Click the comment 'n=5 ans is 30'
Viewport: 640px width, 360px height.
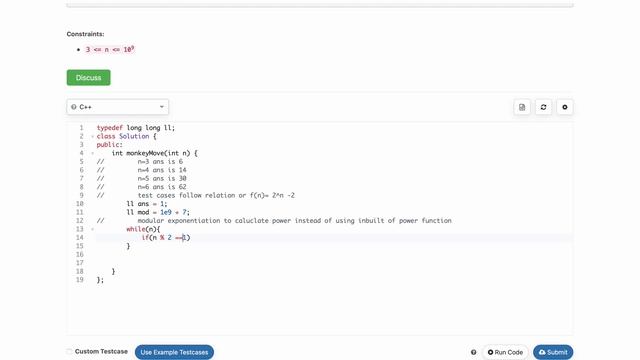[x=162, y=178]
